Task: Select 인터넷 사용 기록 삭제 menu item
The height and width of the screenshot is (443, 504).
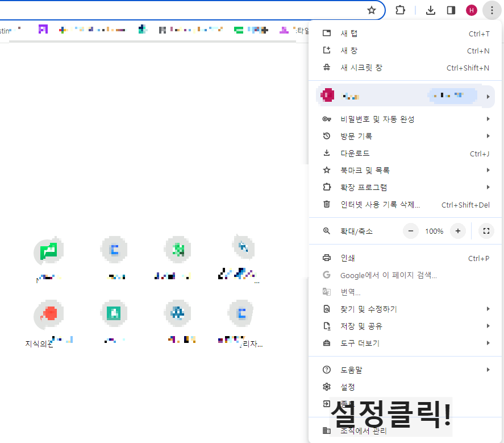Action: [406, 205]
